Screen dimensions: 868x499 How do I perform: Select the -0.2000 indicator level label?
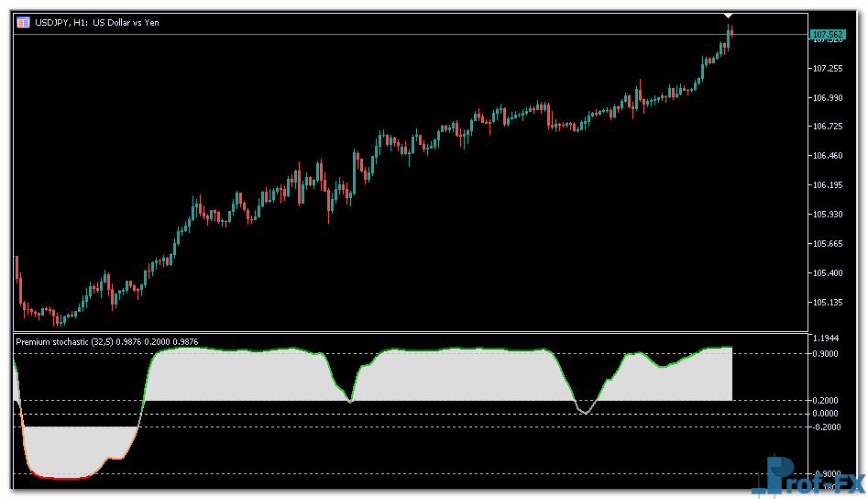click(828, 427)
